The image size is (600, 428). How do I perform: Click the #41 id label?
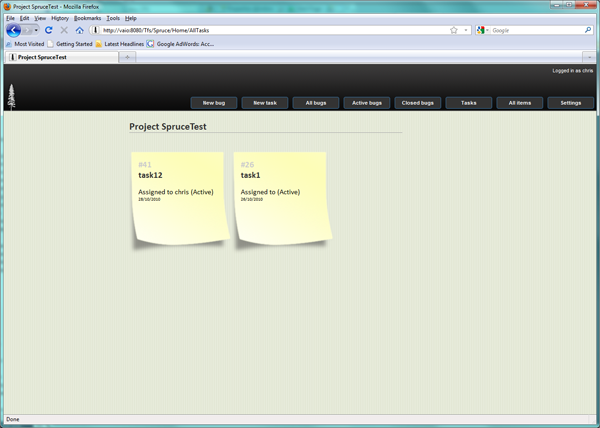pyautogui.click(x=145, y=164)
